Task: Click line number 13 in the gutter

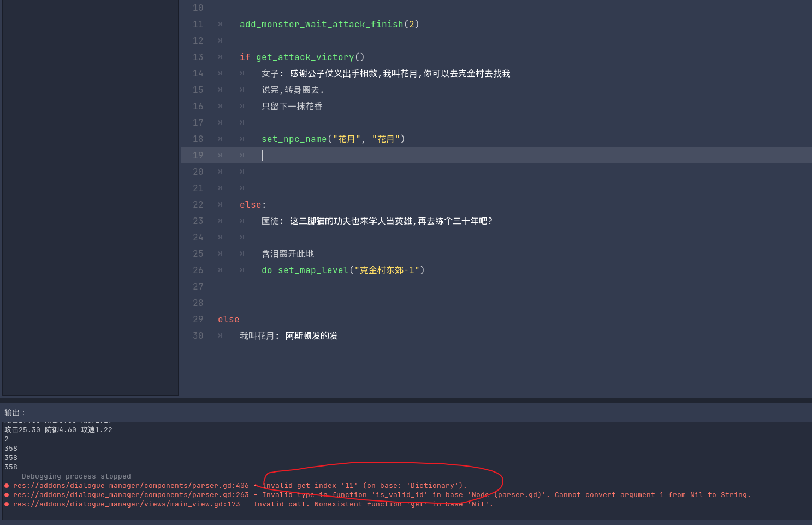Action: tap(198, 57)
